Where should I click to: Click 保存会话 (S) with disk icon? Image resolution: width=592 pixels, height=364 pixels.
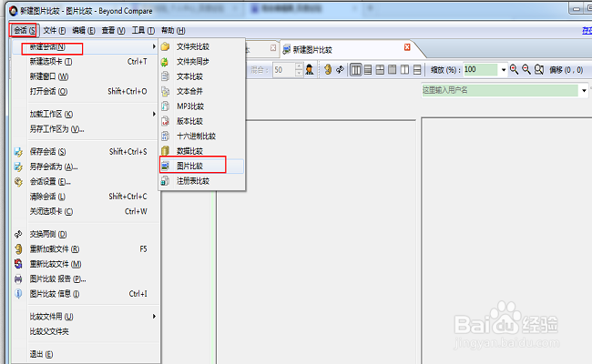click(85, 152)
